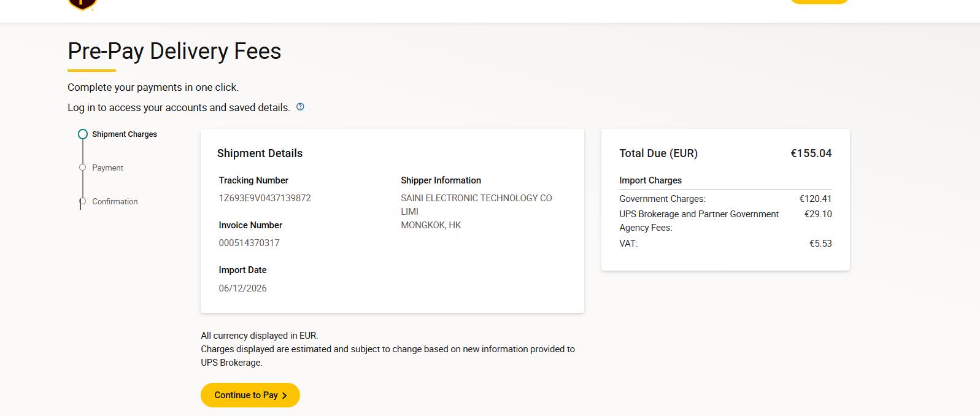Click tracking number 1Z693E9V0437139872
The image size is (980, 416).
265,198
